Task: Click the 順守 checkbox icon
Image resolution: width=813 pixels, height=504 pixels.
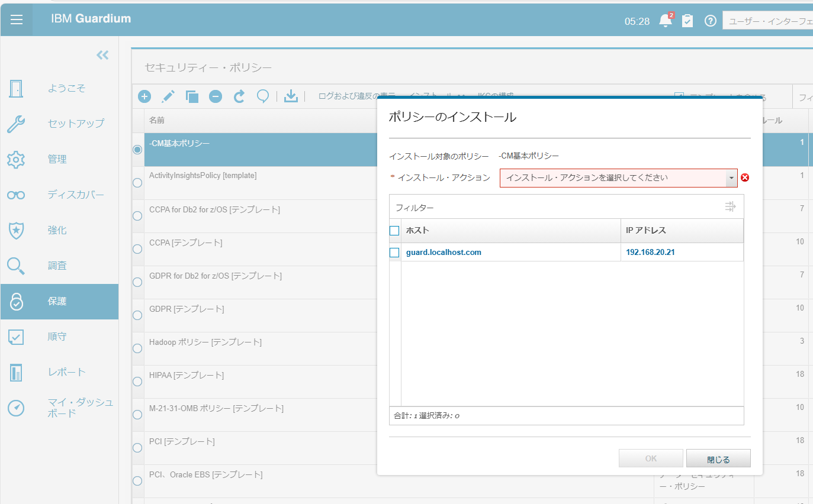Action: (x=16, y=337)
